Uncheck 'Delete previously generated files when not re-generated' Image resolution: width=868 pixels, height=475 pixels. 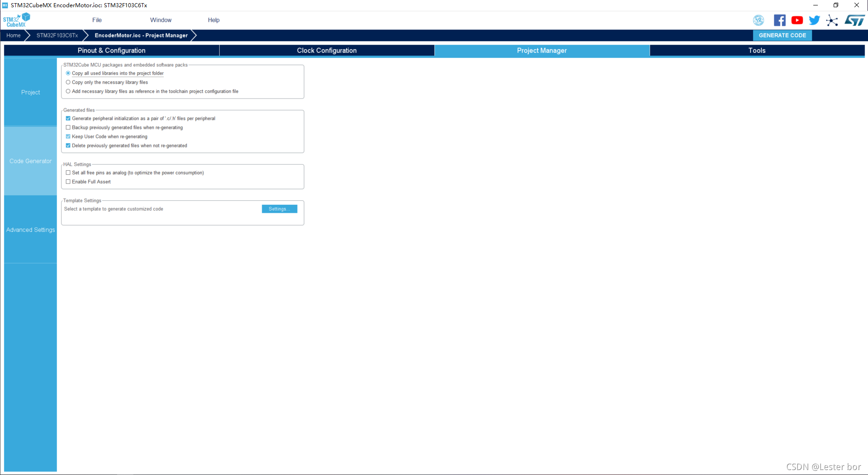[x=68, y=146]
